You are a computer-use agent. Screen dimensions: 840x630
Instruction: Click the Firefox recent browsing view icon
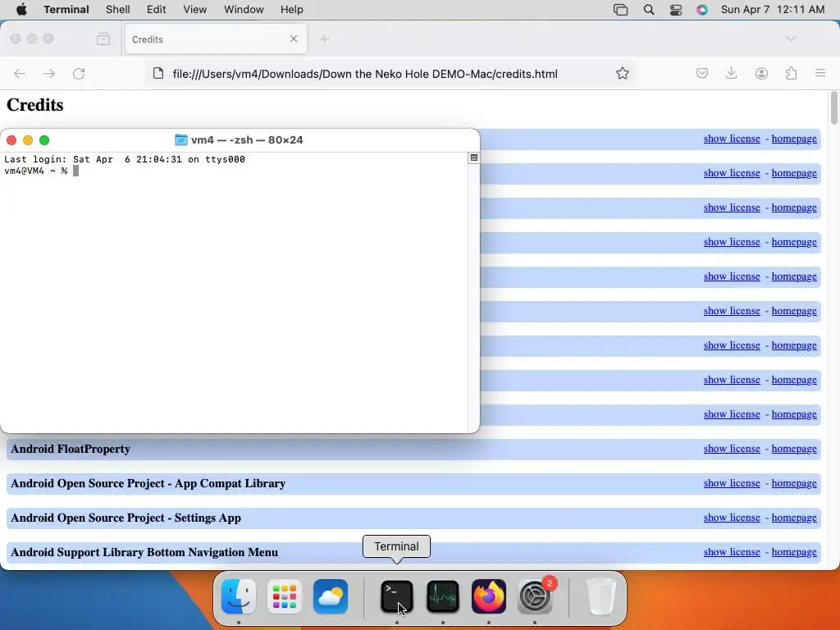(x=103, y=39)
